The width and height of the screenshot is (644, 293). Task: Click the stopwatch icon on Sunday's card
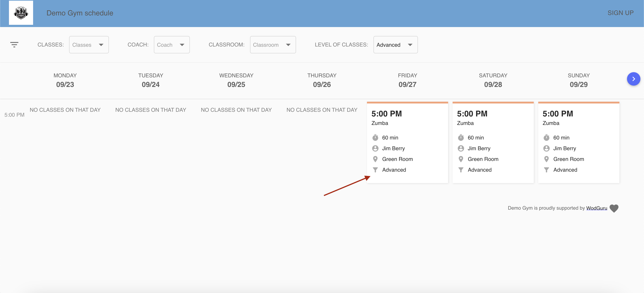(x=546, y=138)
